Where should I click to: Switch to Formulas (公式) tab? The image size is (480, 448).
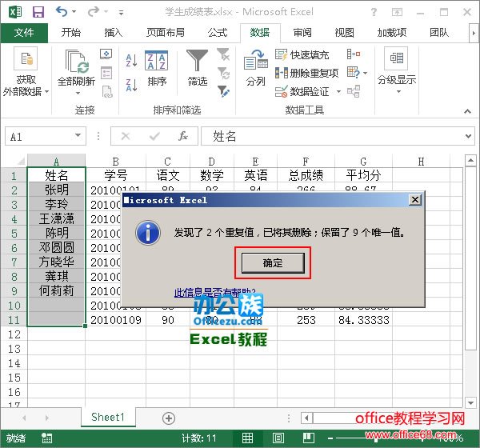pyautogui.click(x=218, y=33)
